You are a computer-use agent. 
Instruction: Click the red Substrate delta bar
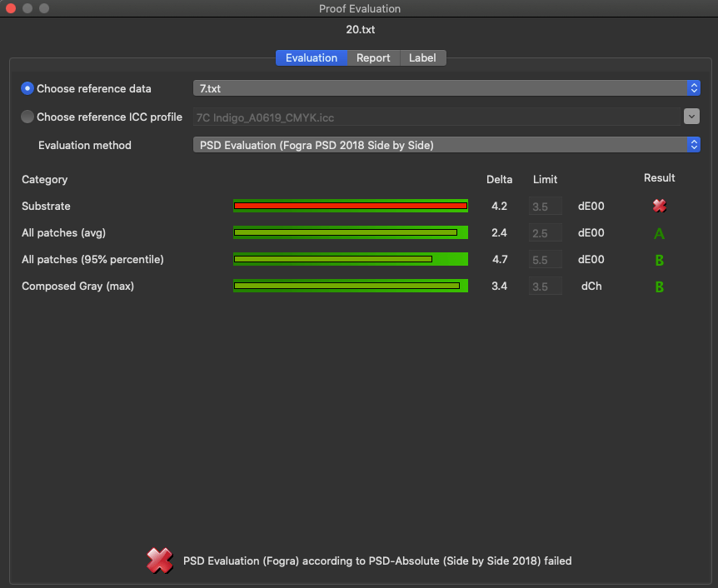(351, 206)
